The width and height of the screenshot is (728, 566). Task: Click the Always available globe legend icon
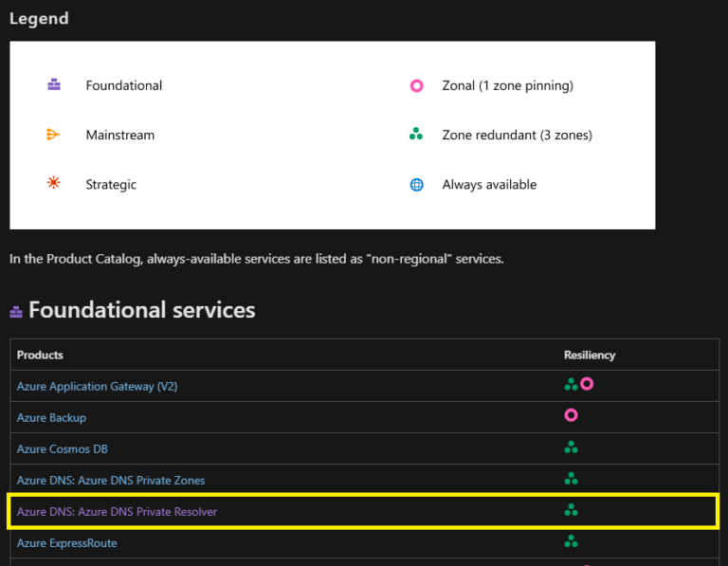[416, 185]
